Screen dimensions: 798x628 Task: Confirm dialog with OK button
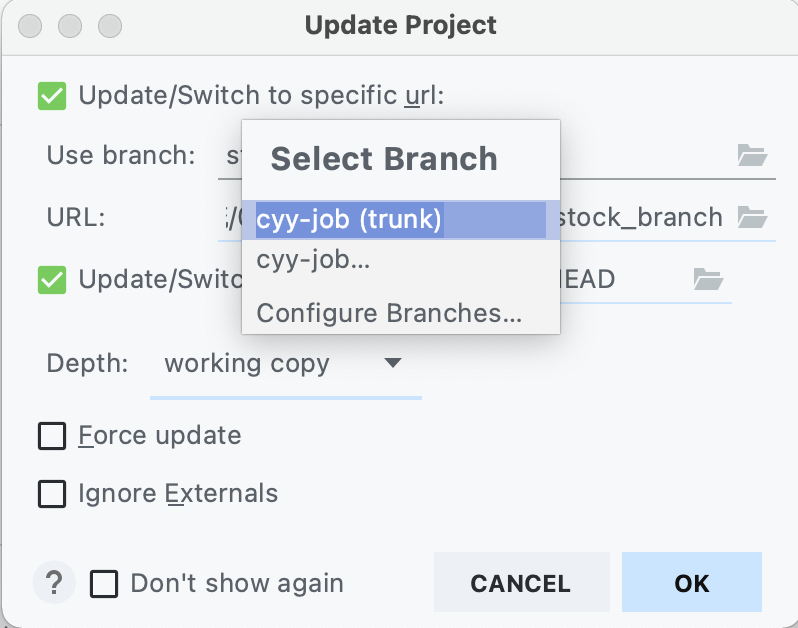point(692,582)
